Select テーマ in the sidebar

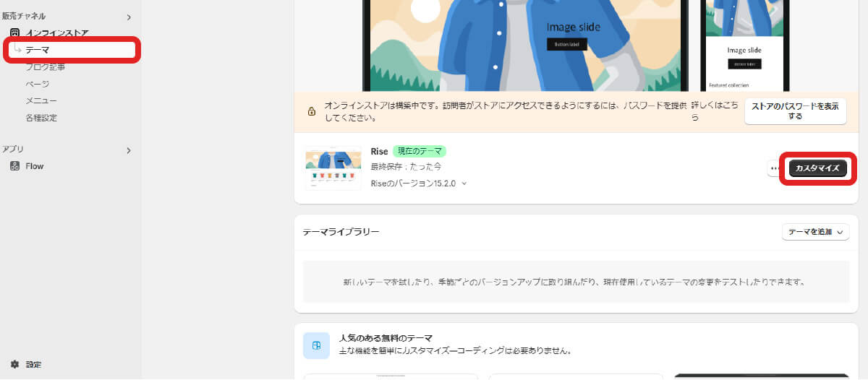pos(38,50)
